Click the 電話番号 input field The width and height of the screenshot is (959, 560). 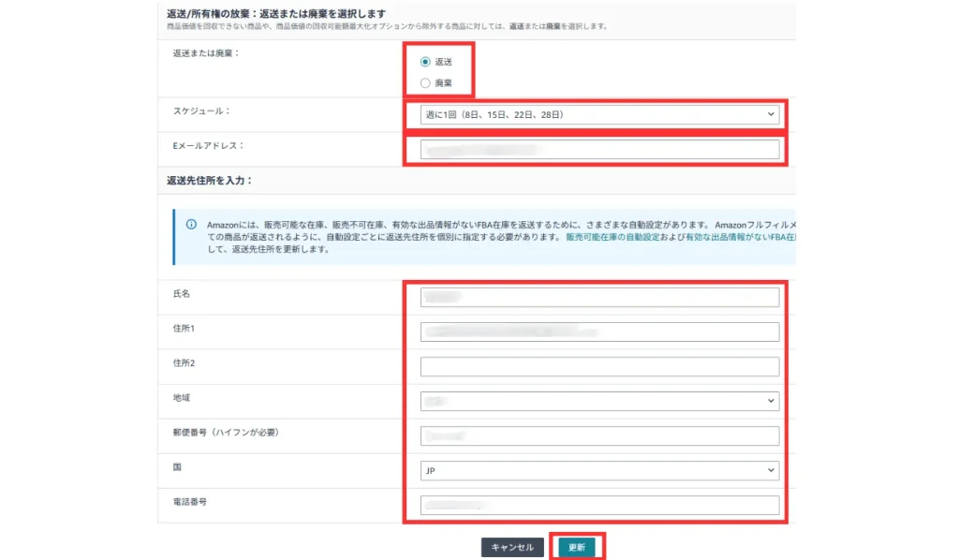pos(599,506)
